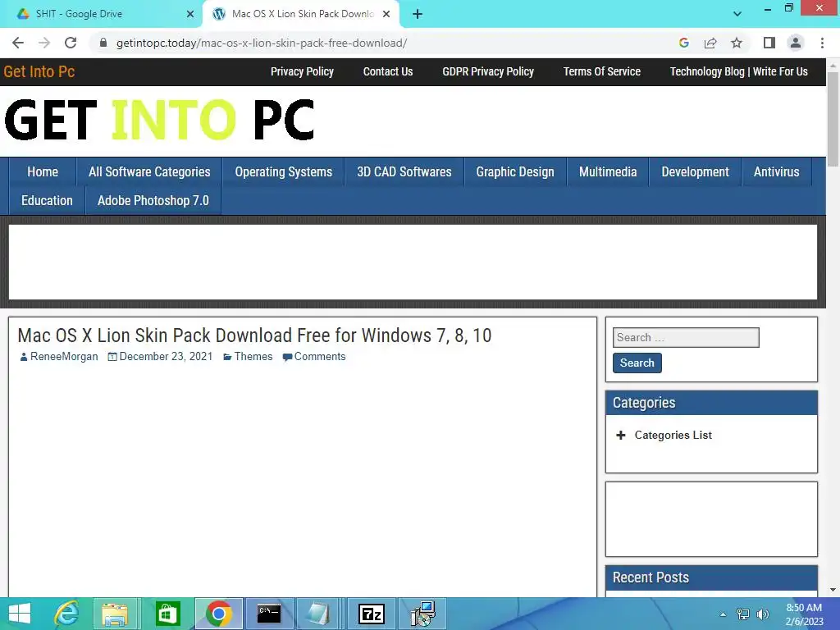
Task: Click the Chrome taskbar icon
Action: (218, 614)
